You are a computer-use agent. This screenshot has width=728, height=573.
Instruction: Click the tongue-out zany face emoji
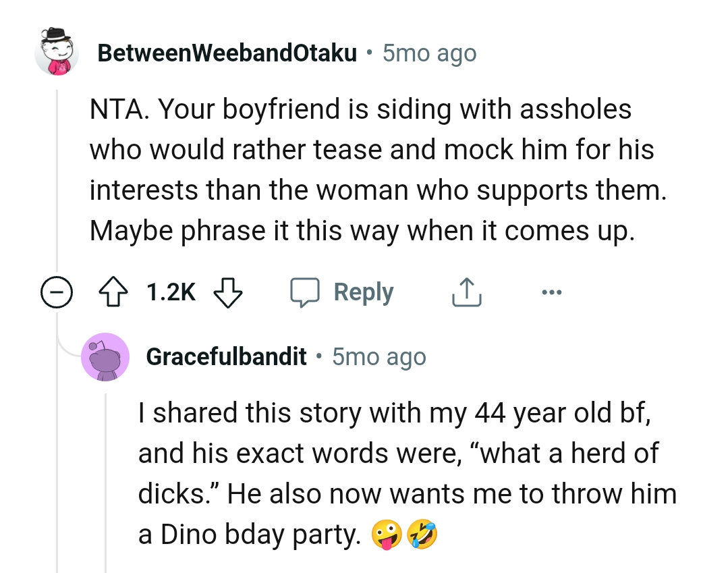point(387,536)
